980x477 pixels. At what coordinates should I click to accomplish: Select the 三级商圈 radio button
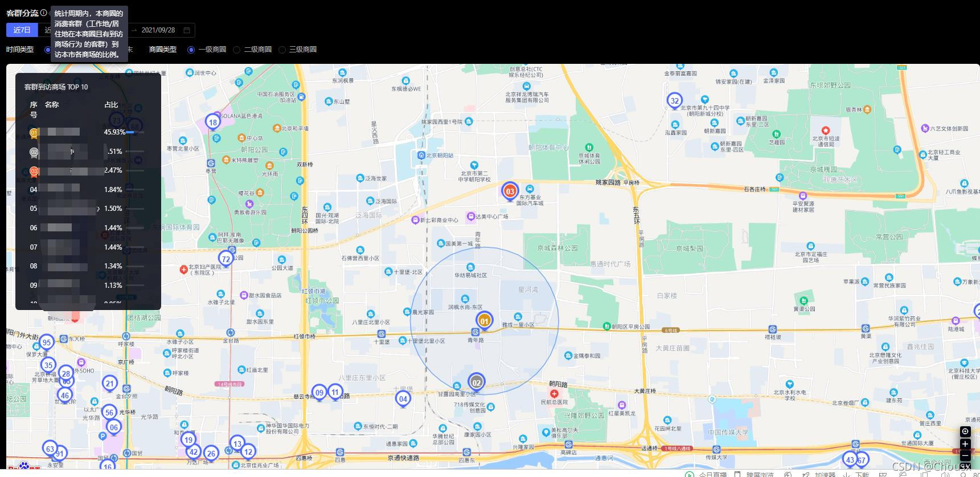click(x=282, y=50)
